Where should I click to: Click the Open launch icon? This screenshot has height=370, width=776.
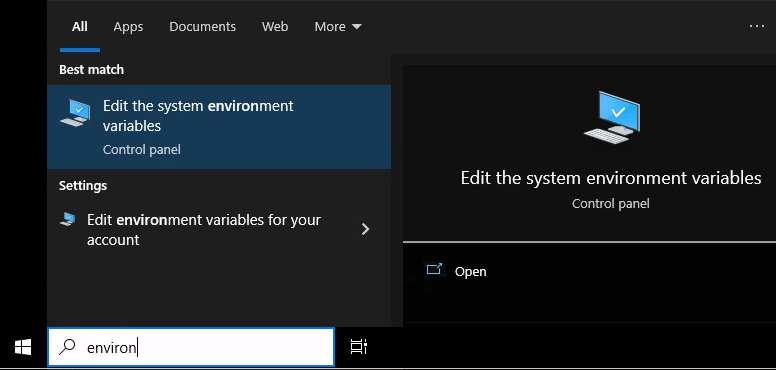[x=434, y=270]
